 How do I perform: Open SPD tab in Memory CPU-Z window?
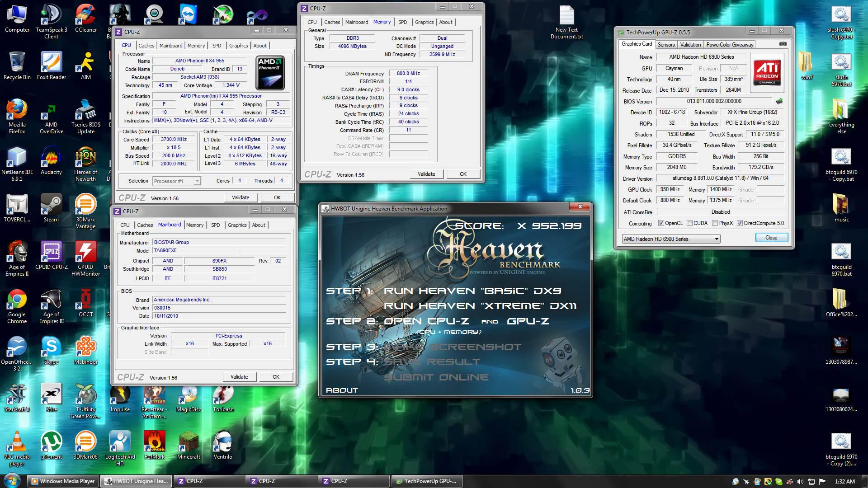[402, 22]
